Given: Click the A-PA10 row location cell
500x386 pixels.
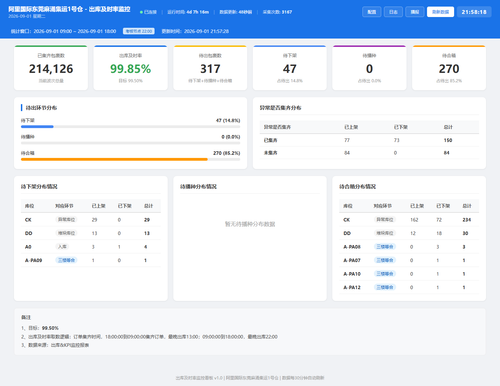Looking at the screenshot, I should 352,274.
